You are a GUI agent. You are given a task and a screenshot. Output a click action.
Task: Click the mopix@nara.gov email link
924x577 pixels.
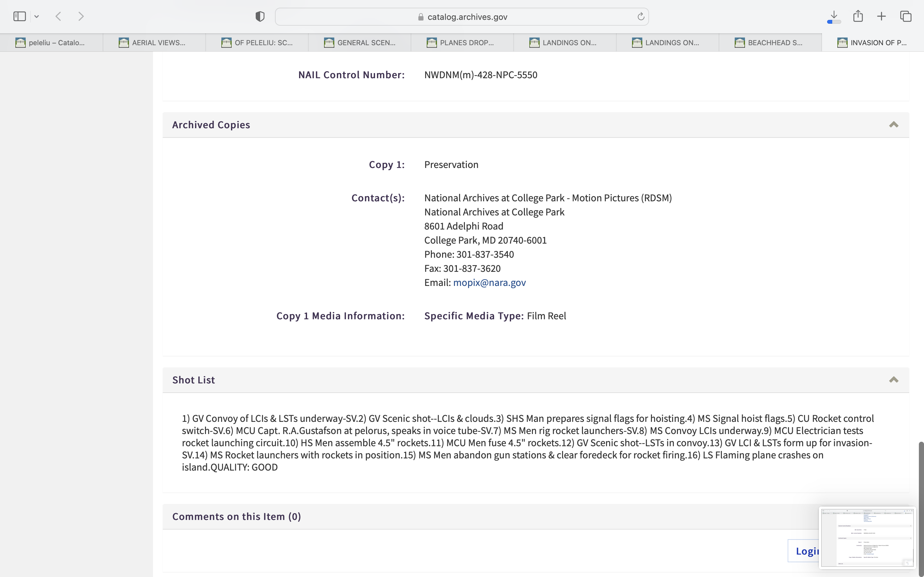(489, 283)
